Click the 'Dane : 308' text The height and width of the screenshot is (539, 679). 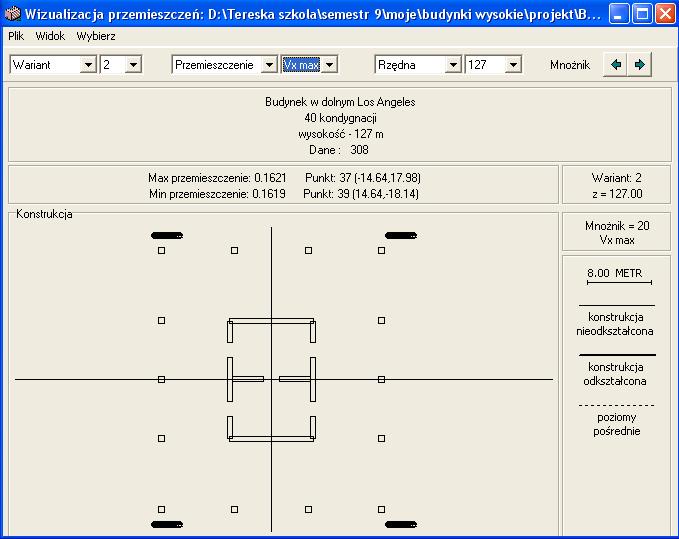(339, 150)
